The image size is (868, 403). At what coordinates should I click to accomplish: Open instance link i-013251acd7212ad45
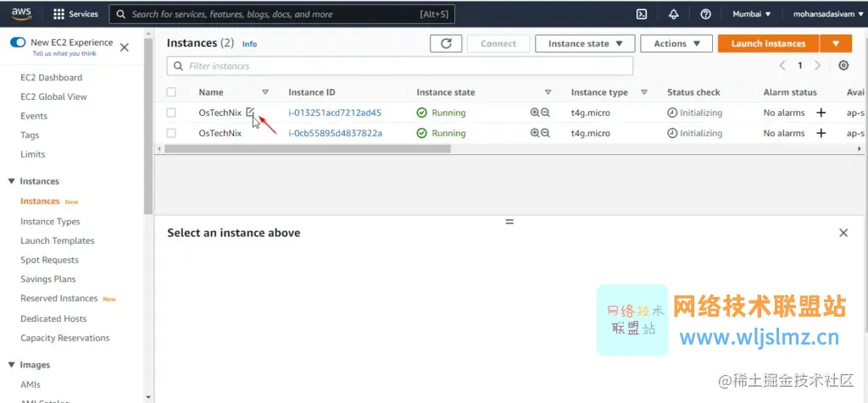pyautogui.click(x=335, y=113)
